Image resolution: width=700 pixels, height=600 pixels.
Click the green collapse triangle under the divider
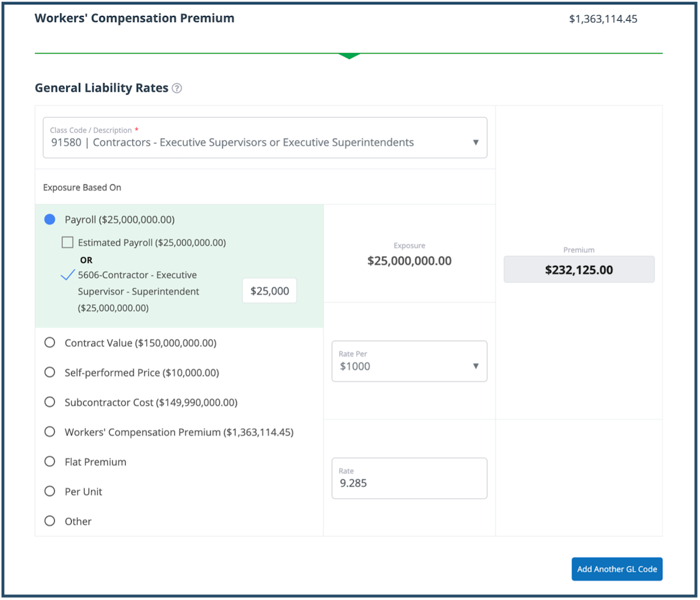pyautogui.click(x=349, y=56)
